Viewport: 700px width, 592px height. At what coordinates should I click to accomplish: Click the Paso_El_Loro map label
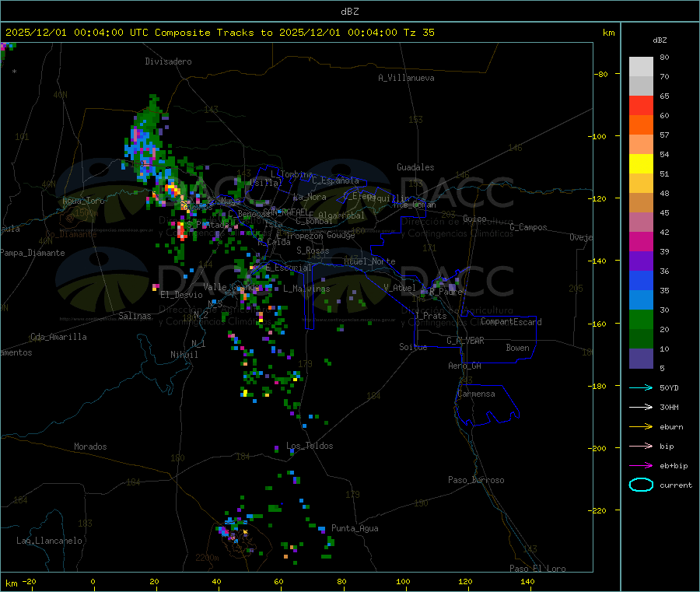(x=537, y=569)
